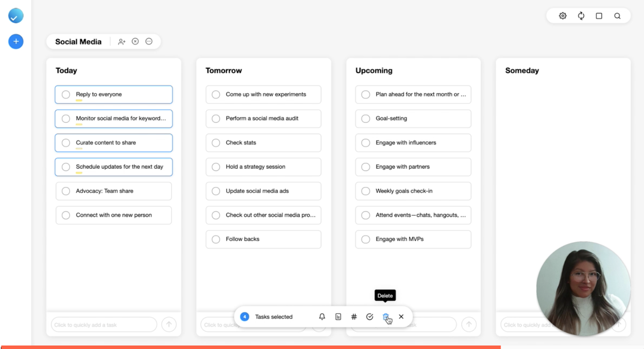Open the more options ellipsis icon
This screenshot has width=644, height=349.
click(149, 41)
